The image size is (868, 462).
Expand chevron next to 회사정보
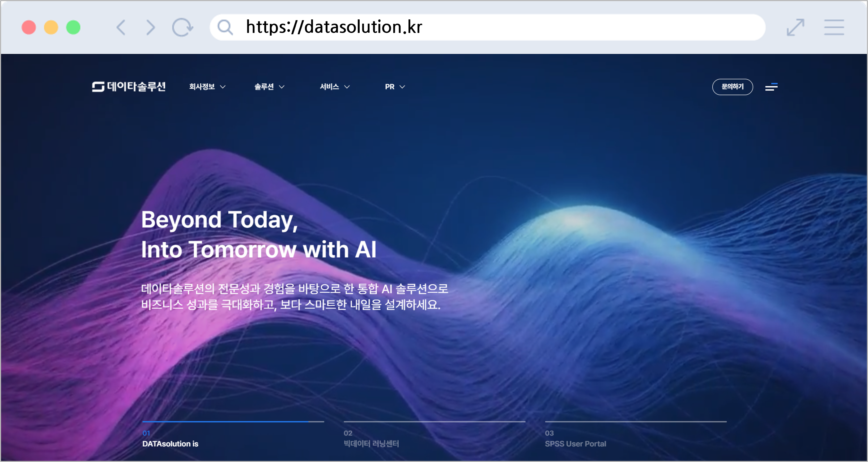click(x=223, y=87)
